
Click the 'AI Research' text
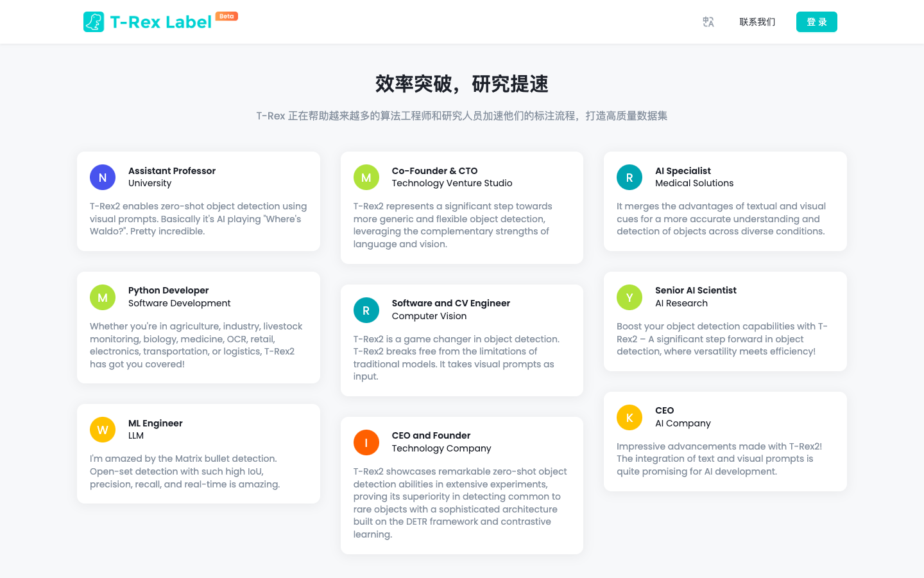pos(681,303)
